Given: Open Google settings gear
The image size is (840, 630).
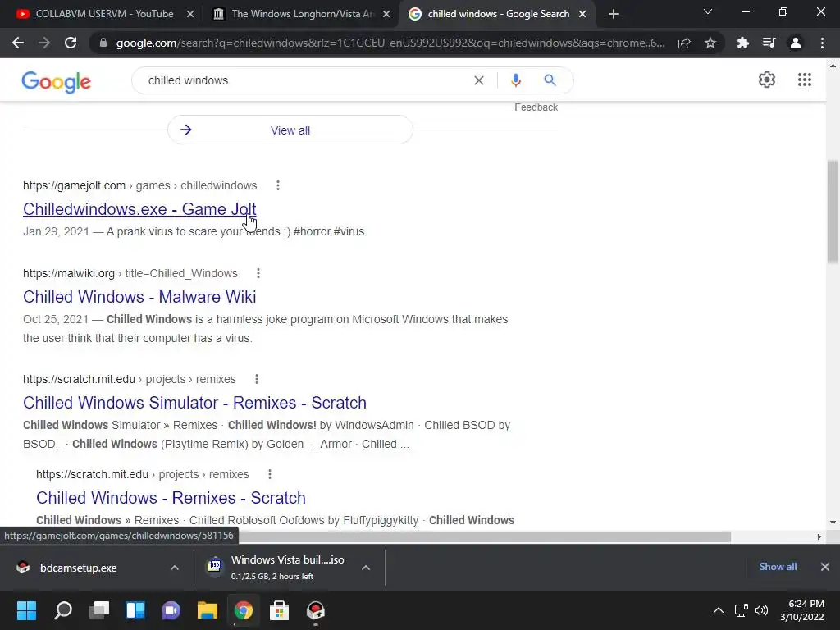Looking at the screenshot, I should [x=767, y=80].
